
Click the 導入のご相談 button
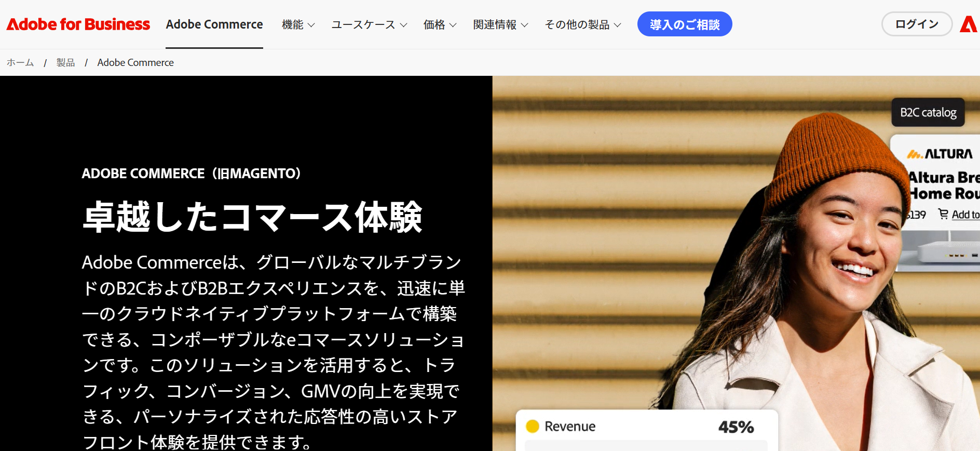[685, 24]
